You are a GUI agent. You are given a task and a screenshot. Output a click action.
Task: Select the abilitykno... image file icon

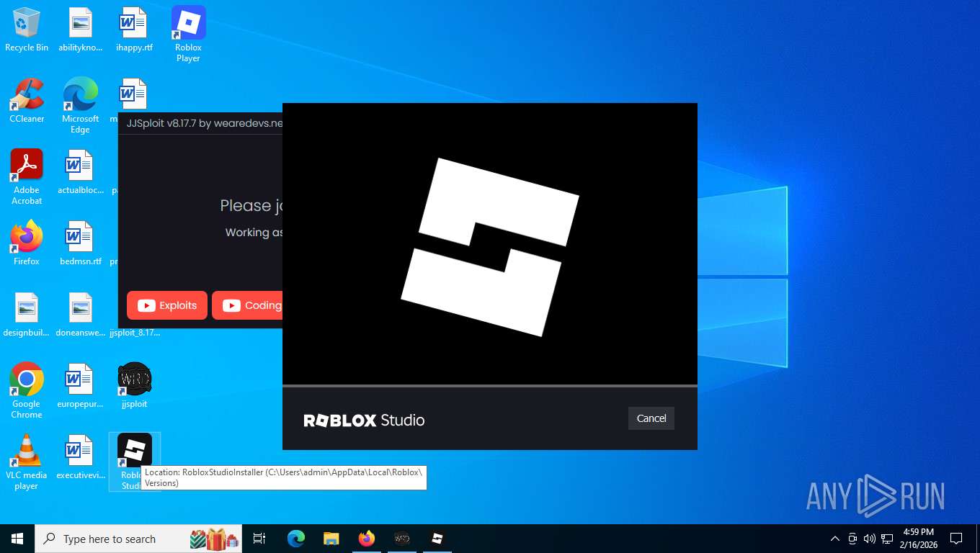[80, 30]
